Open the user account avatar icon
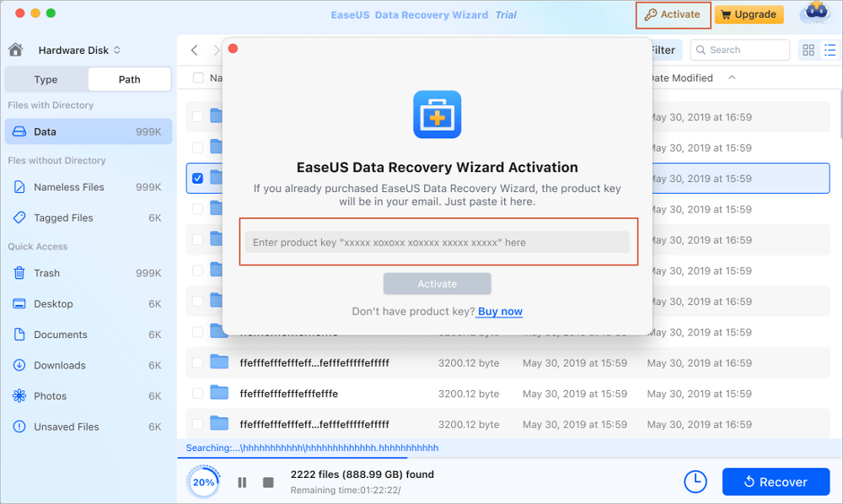Image resolution: width=843 pixels, height=504 pixels. 816,13
